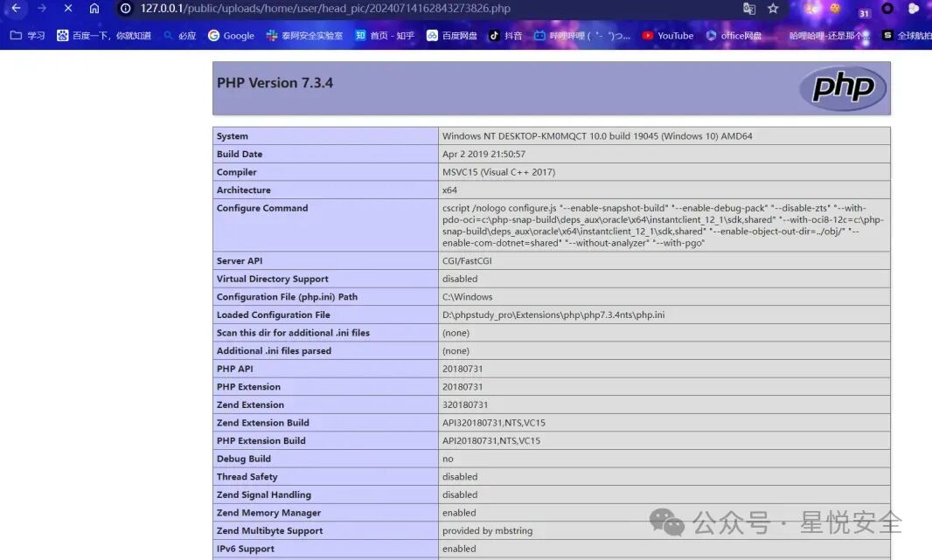Open the 百度一下，你就知道 bookmark
This screenshot has height=560, width=932.
point(104,36)
